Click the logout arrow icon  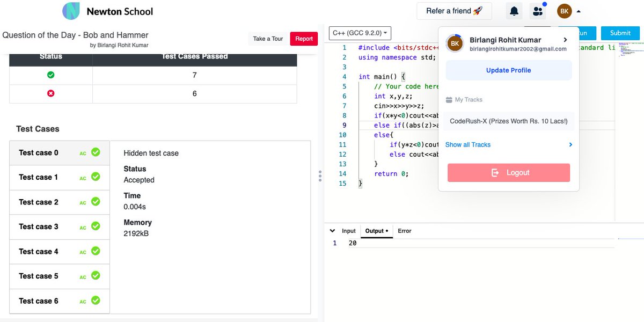point(495,173)
